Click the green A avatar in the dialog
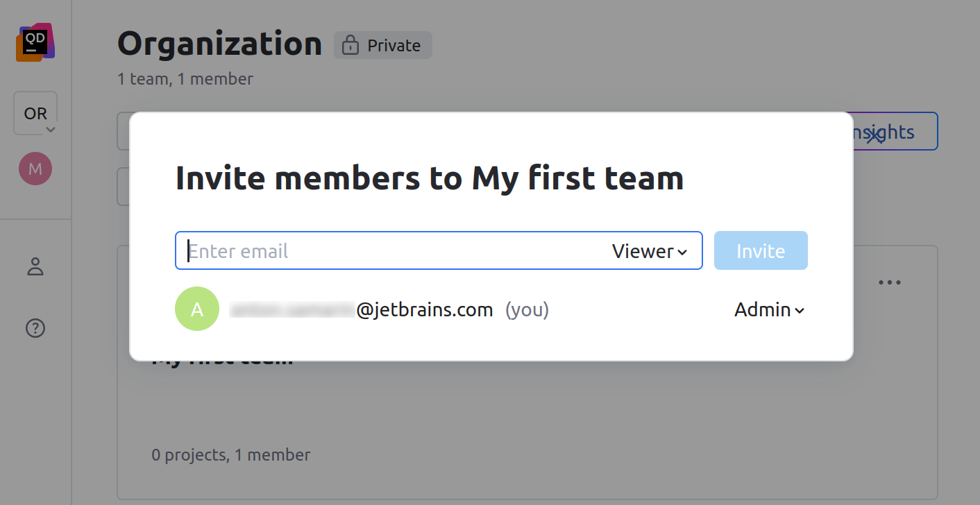The image size is (980, 505). 197,309
